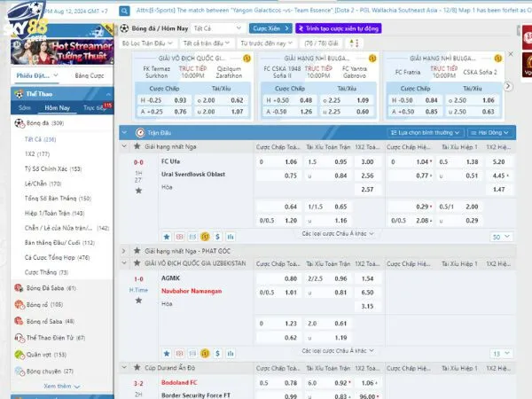Click the blue lineup icon under AGMK
This screenshot has height=399, width=532.
pyautogui.click(x=192, y=354)
